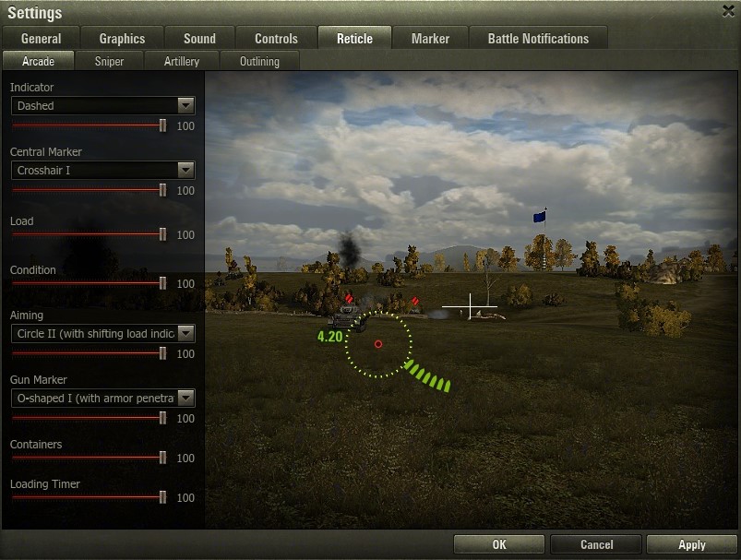Click the red gun marker circle in preview
The height and width of the screenshot is (560, 741).
click(378, 344)
